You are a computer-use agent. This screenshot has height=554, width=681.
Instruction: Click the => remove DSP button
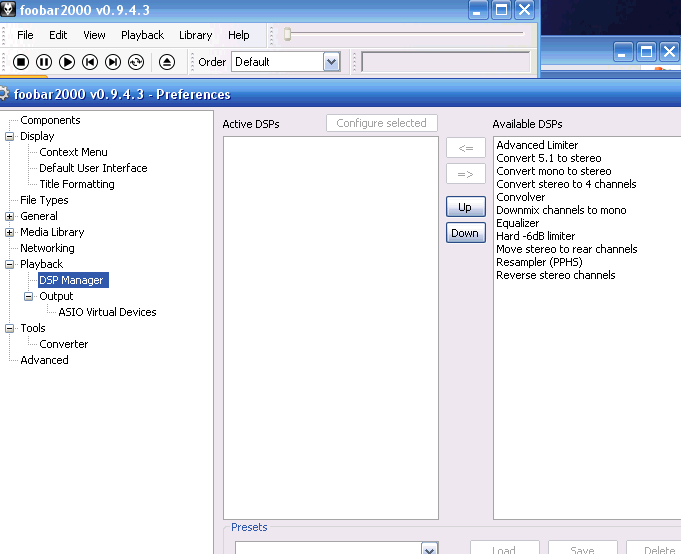466,174
